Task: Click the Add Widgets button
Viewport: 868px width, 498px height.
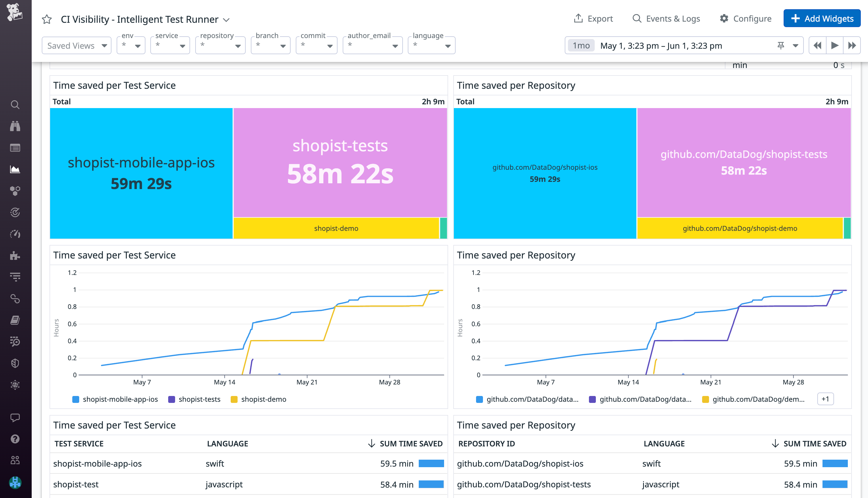Action: click(x=822, y=18)
